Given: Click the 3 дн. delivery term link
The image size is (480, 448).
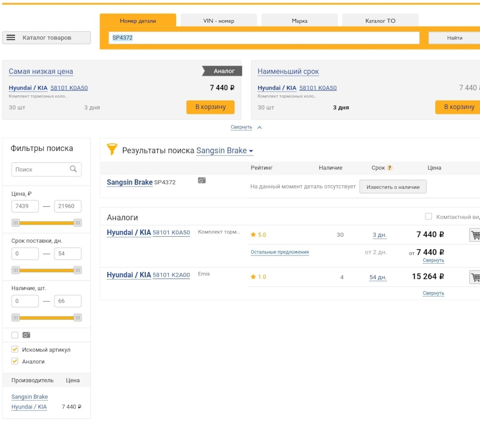Looking at the screenshot, I should (379, 235).
